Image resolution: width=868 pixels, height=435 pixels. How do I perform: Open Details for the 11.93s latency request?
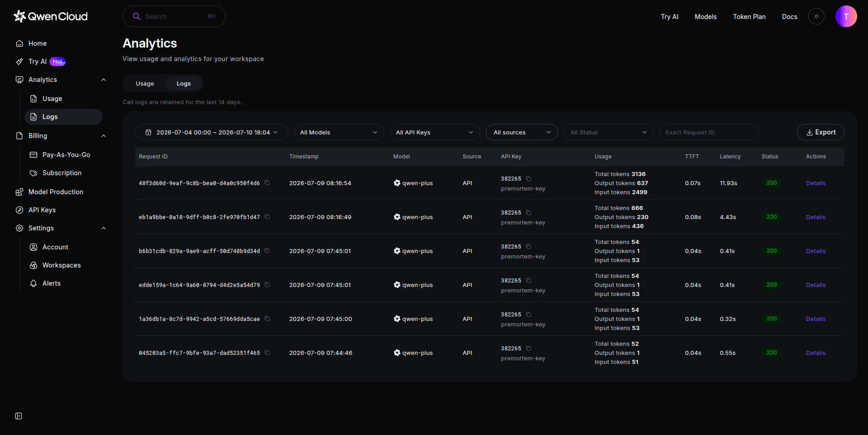pos(816,183)
